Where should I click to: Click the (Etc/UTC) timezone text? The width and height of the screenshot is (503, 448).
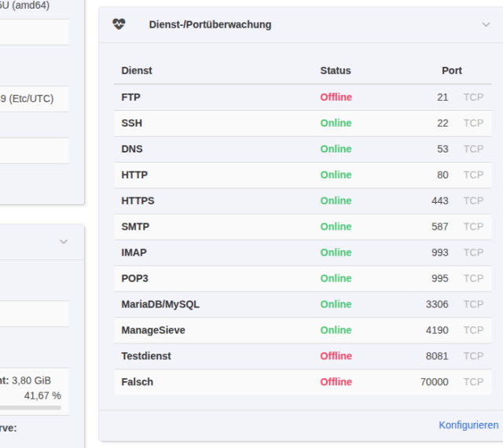31,98
